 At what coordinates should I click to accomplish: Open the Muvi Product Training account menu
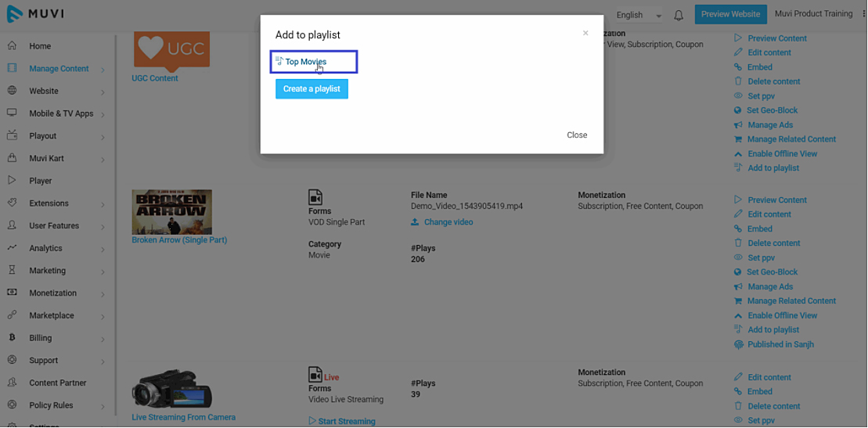[814, 14]
